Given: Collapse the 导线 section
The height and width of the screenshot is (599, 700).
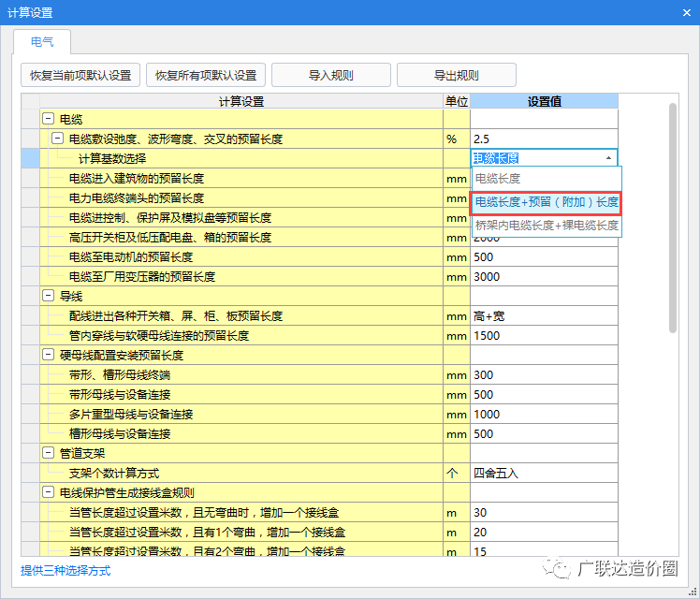Looking at the screenshot, I should (x=48, y=296).
